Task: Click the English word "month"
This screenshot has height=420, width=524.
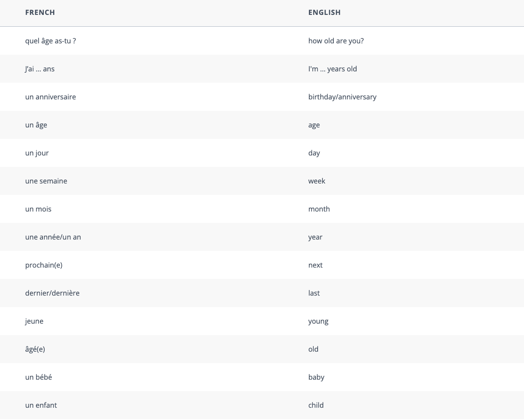Action: pos(319,209)
